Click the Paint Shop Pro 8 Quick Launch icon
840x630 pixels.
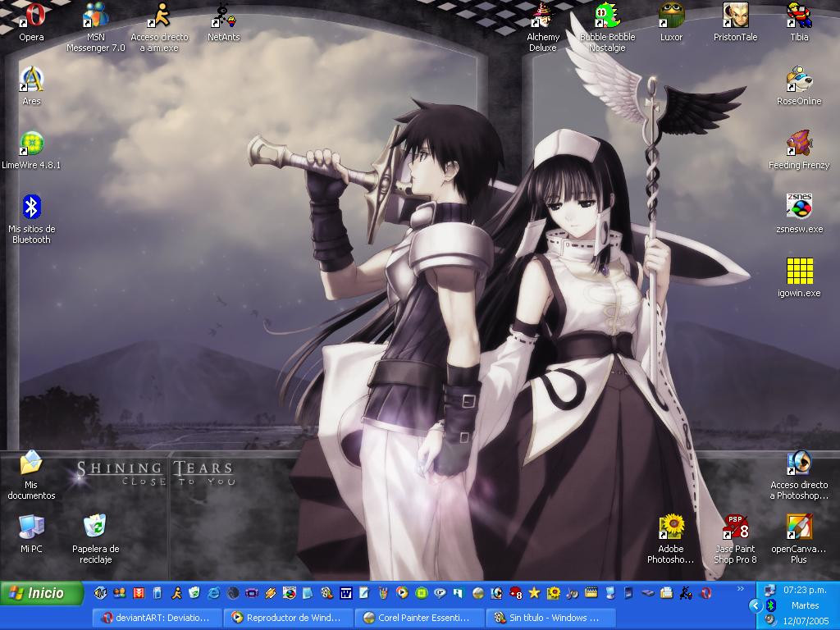pyautogui.click(x=515, y=592)
